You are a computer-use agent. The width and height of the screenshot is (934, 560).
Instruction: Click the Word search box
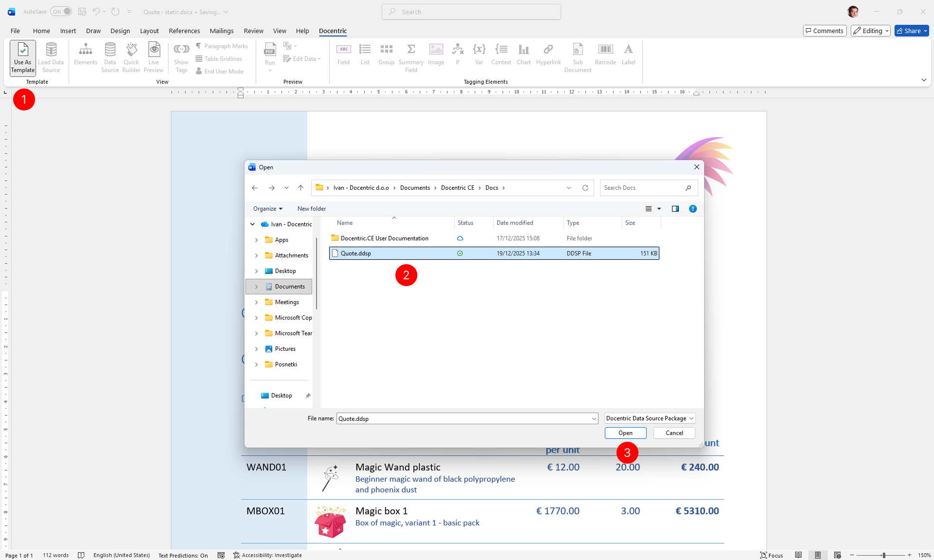(471, 12)
